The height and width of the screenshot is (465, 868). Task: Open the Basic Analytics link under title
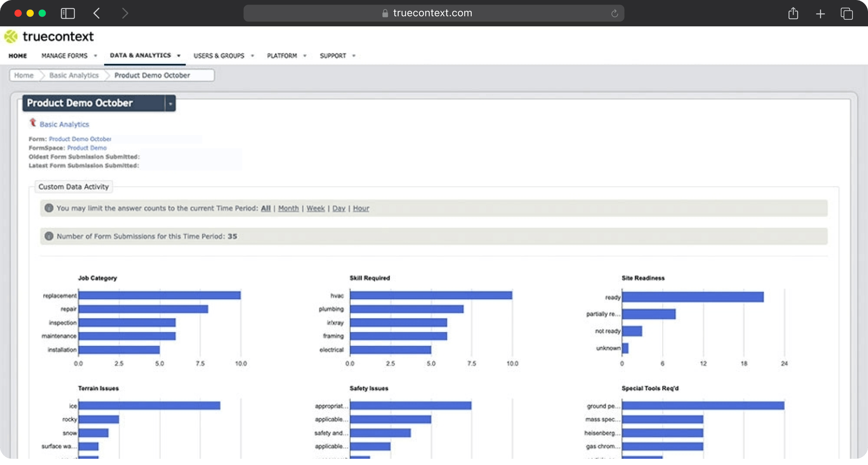(64, 124)
